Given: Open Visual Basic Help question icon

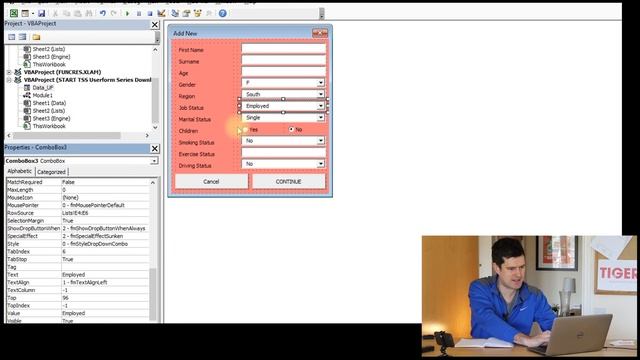Looking at the screenshot, I should tap(222, 13).
